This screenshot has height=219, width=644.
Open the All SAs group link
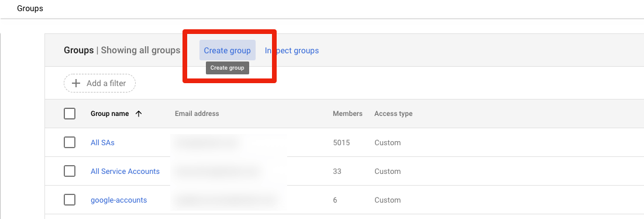click(x=103, y=142)
